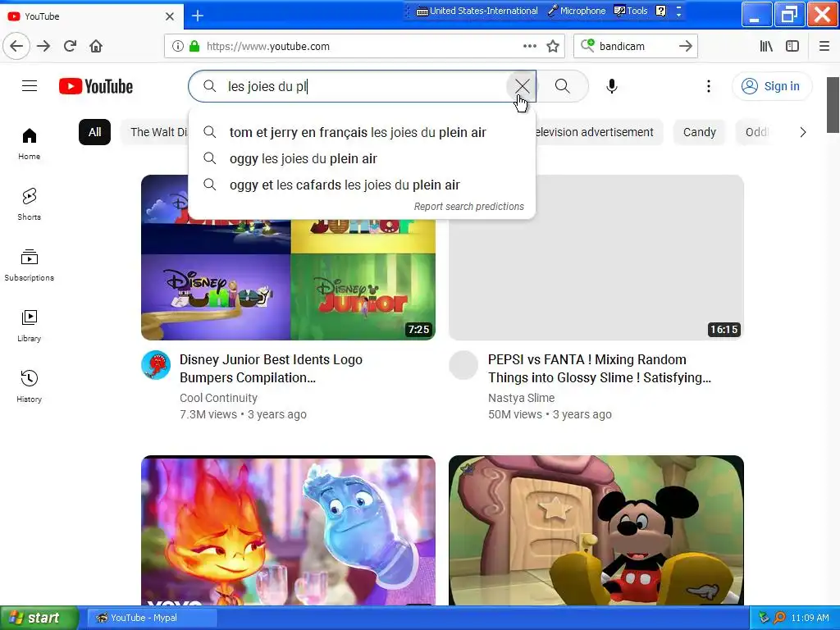Choose suggestion tom et jerry en français
The height and width of the screenshot is (630, 840).
tap(362, 132)
